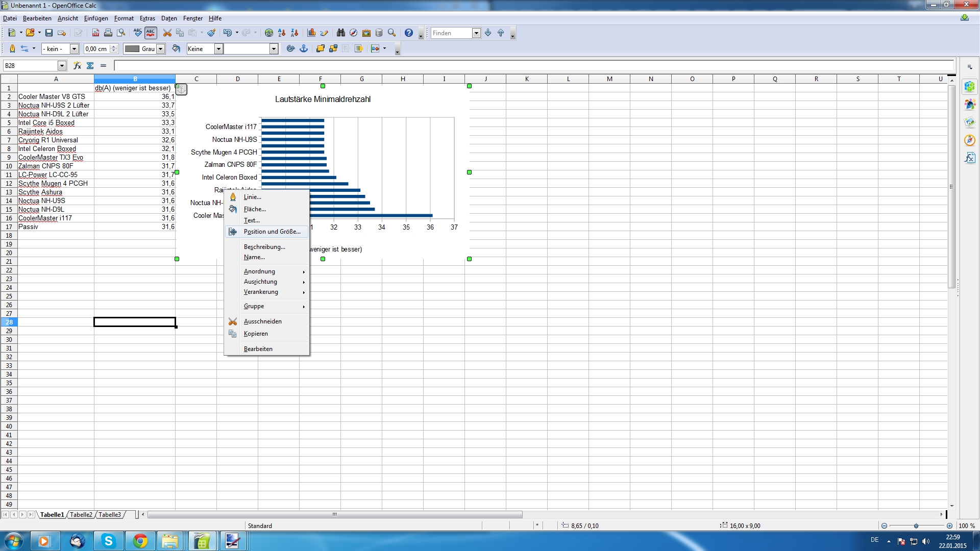Click the vertical scrollbar thumb
The height and width of the screenshot is (551, 980).
coord(951,187)
